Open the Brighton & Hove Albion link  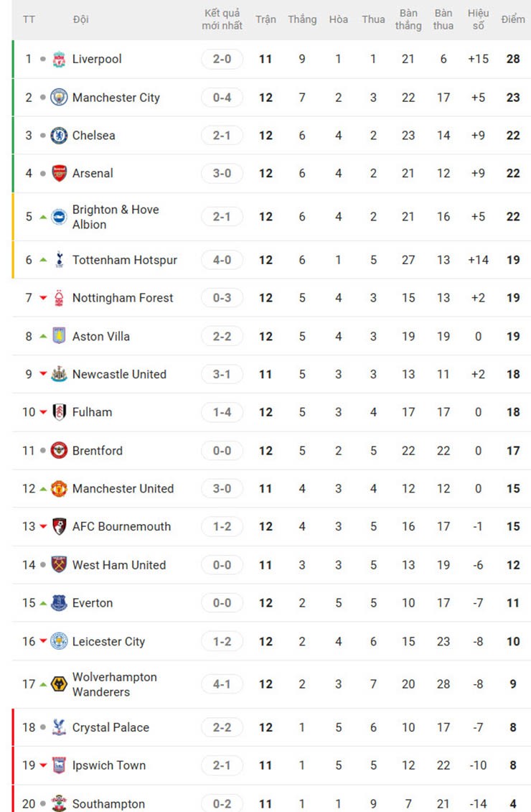pyautogui.click(x=116, y=217)
